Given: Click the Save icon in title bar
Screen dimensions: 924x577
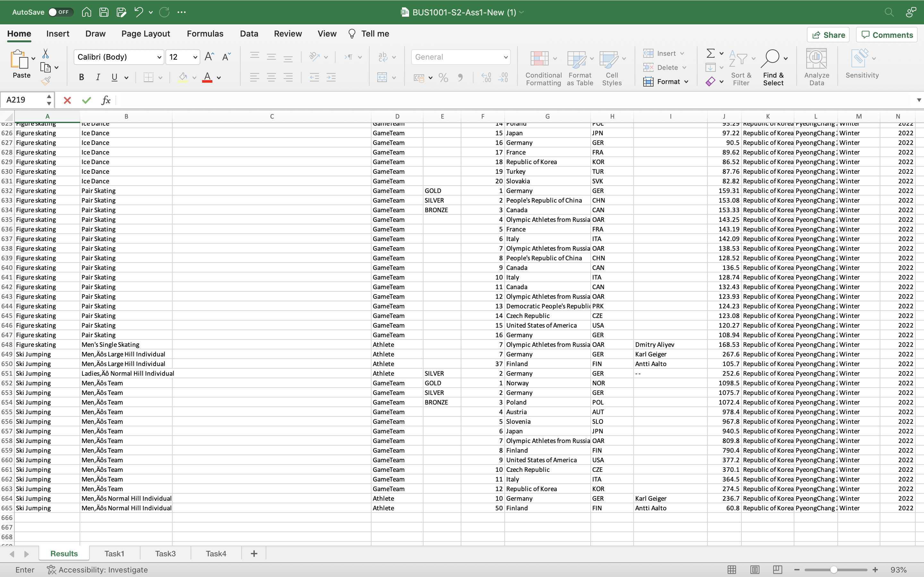Looking at the screenshot, I should 104,12.
